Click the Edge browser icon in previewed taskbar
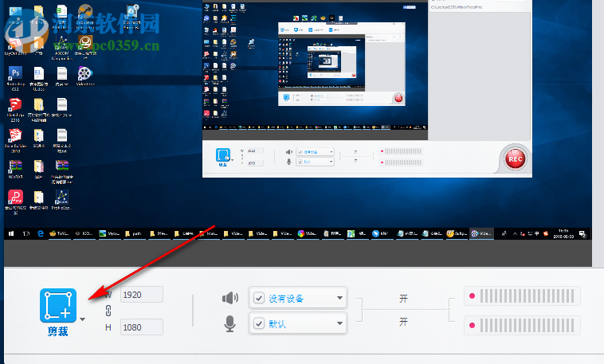This screenshot has width=604, height=364. click(x=40, y=233)
